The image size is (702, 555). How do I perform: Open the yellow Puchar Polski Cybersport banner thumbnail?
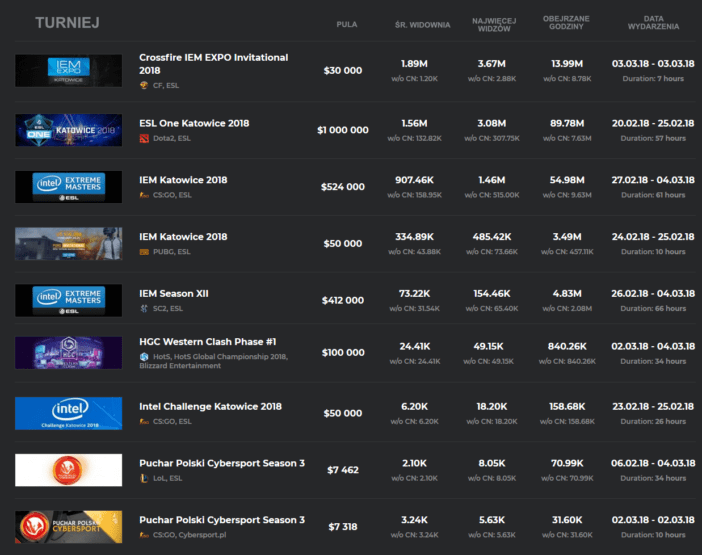(68, 527)
